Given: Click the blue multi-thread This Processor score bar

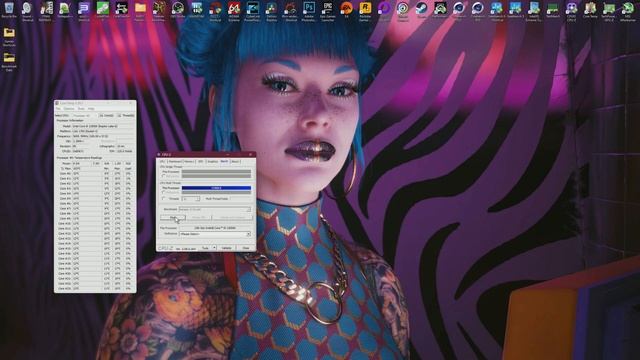Looking at the screenshot, I should (x=216, y=188).
